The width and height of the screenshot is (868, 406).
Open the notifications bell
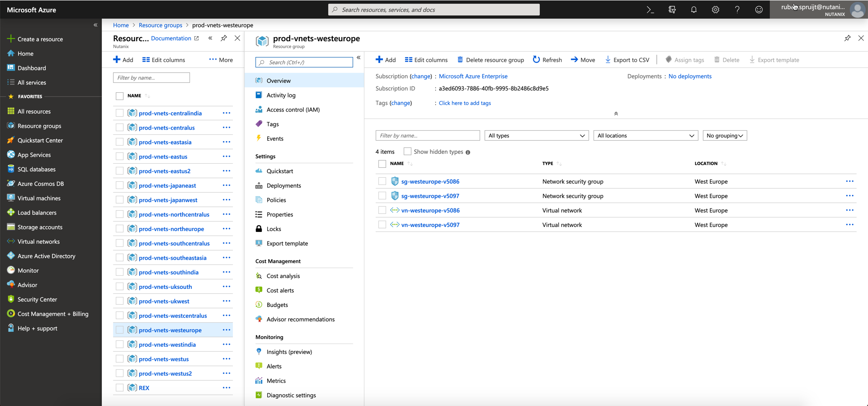[693, 9]
